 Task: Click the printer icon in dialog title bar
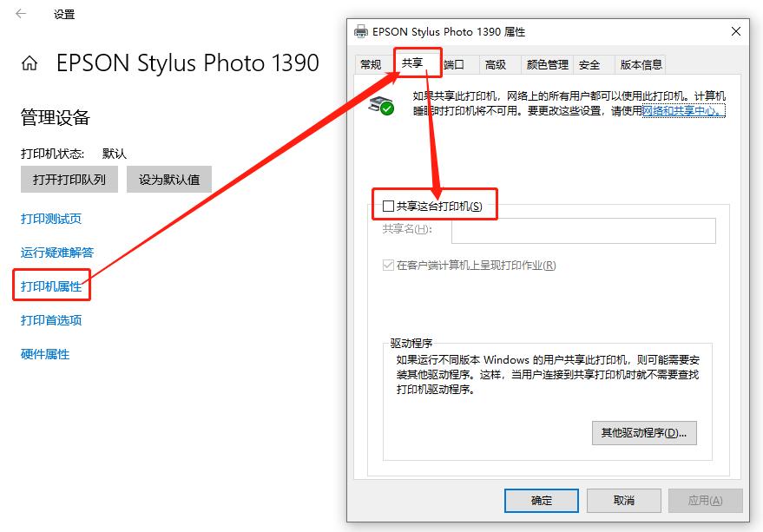pos(362,31)
